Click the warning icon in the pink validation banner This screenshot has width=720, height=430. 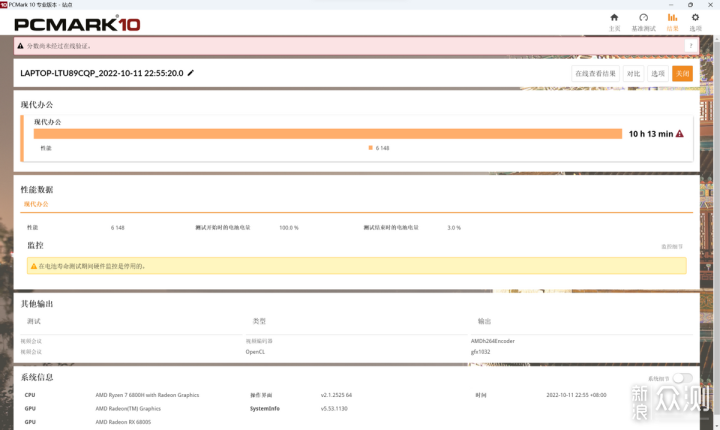(x=20, y=46)
